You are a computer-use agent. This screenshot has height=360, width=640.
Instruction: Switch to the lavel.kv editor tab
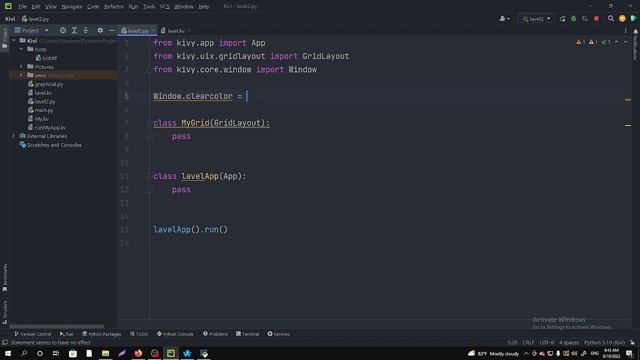coord(176,31)
